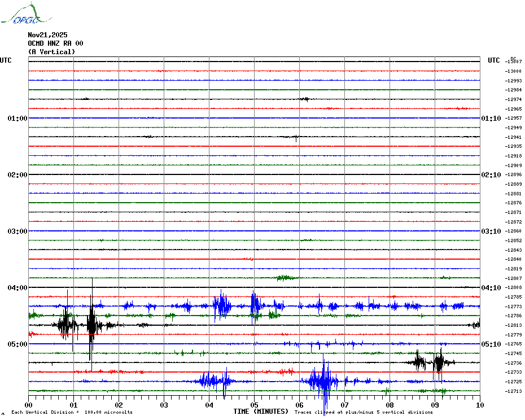Click the UTC label at top right
525x420 pixels.
click(493, 60)
